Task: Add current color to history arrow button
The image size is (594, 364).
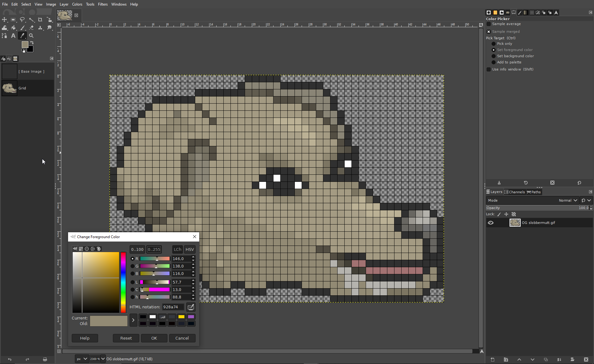Action: pyautogui.click(x=133, y=320)
